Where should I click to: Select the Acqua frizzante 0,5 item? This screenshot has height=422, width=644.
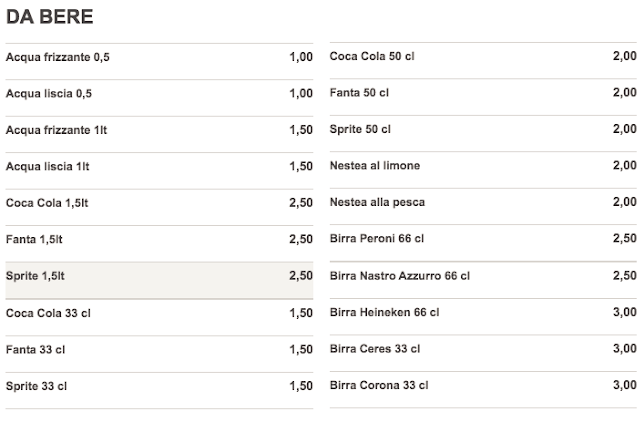(58, 57)
